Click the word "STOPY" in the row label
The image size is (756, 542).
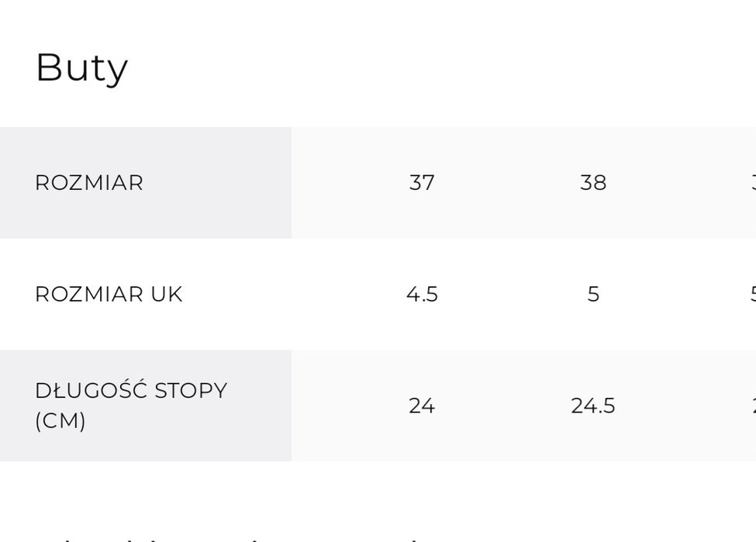pyautogui.click(x=191, y=391)
